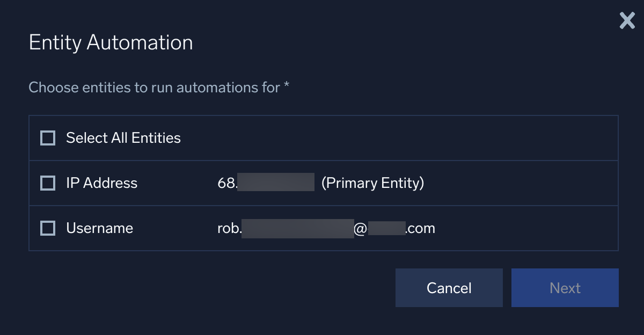The image size is (644, 335).
Task: Check the Username entity checkbox
Action: pyautogui.click(x=47, y=228)
